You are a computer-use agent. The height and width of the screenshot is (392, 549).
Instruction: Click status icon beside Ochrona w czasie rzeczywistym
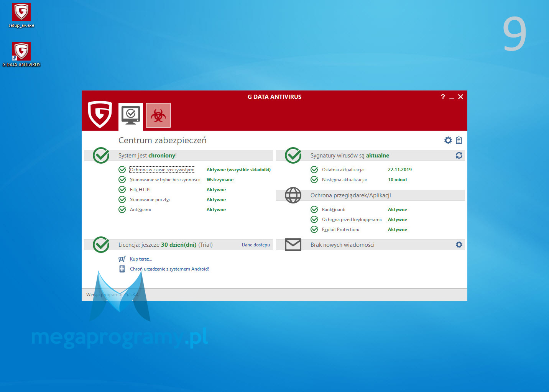point(122,170)
